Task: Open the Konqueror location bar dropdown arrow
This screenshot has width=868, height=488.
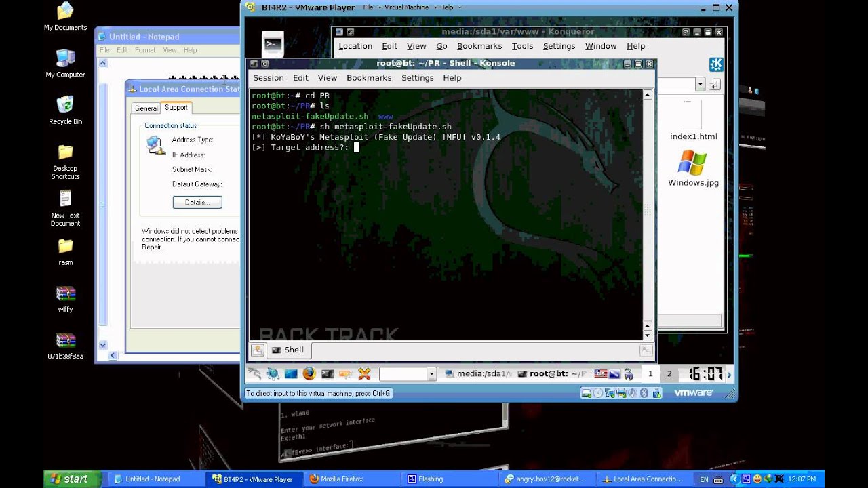Action: click(x=700, y=84)
